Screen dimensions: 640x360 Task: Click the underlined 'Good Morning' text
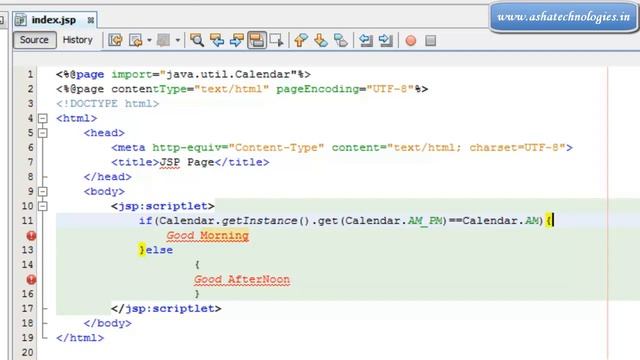click(207, 236)
